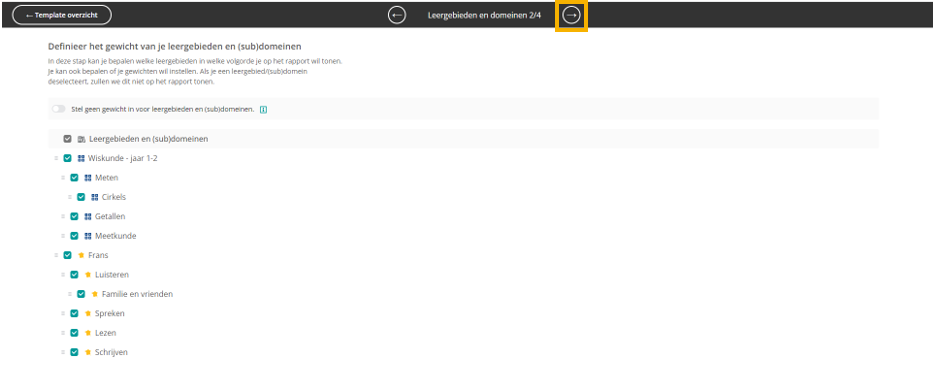This screenshot has height=376, width=933.
Task: Uncheck the Wiskunde - jaar 1-2 checkbox
Action: click(67, 158)
